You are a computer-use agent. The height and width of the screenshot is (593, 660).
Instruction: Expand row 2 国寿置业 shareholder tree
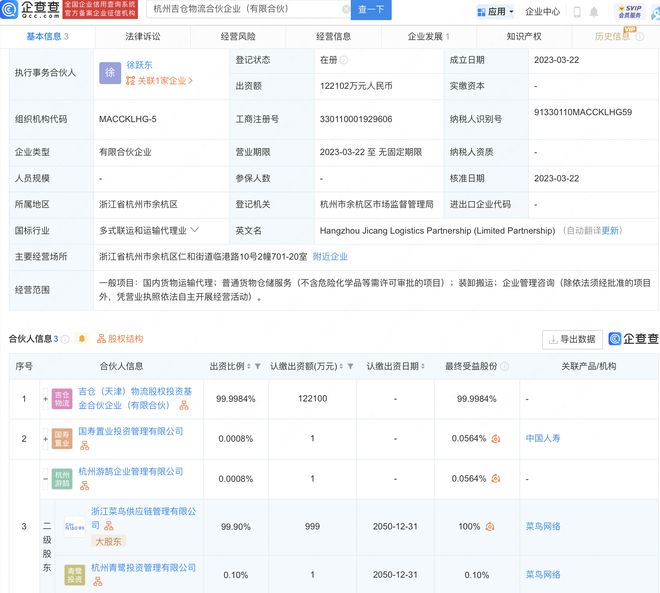45,439
